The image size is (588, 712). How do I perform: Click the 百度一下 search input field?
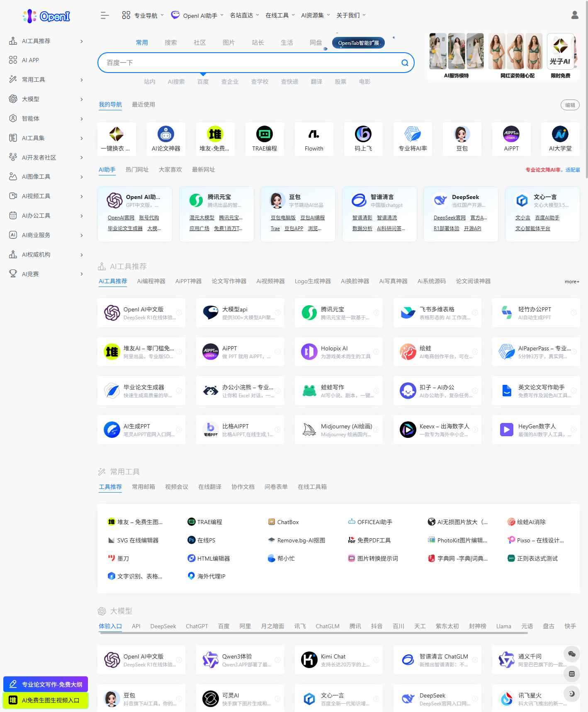coord(249,63)
